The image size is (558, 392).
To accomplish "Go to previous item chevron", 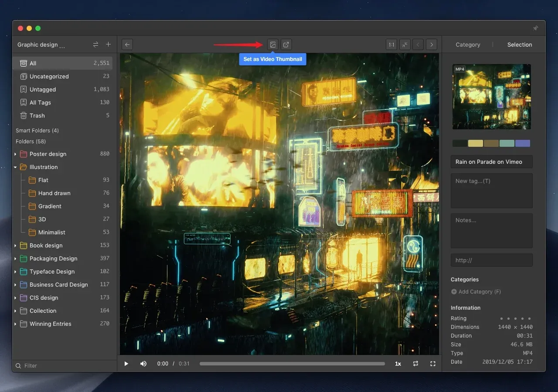I will (418, 44).
